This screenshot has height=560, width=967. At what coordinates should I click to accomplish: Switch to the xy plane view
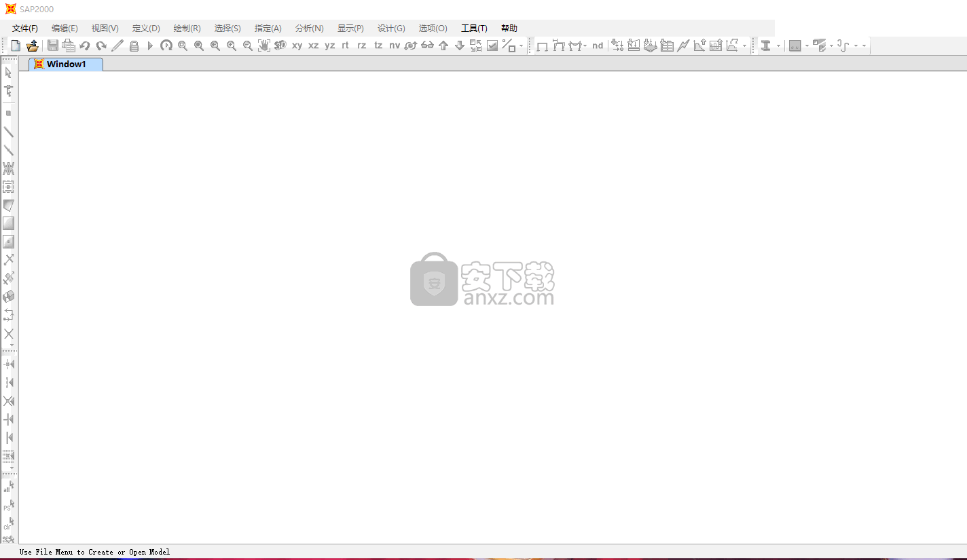297,45
